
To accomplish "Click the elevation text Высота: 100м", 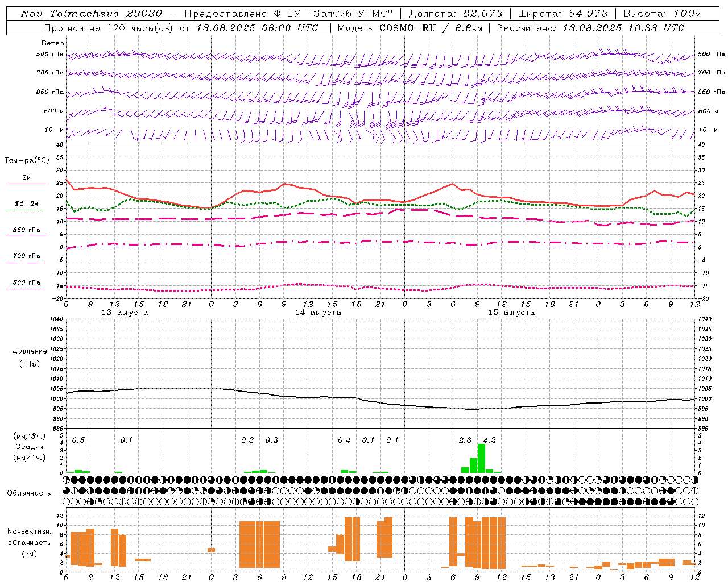I will click(663, 14).
